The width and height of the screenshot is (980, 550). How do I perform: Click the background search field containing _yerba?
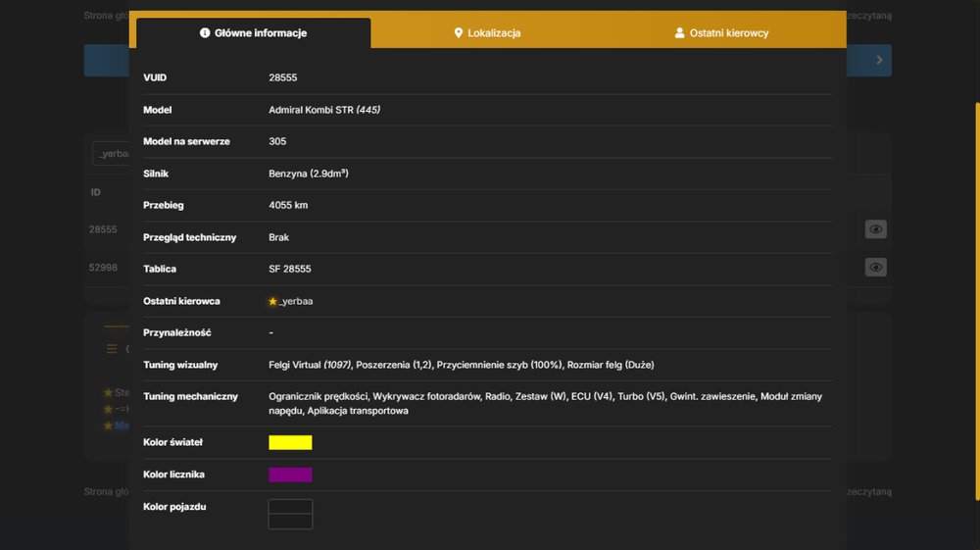coord(112,154)
